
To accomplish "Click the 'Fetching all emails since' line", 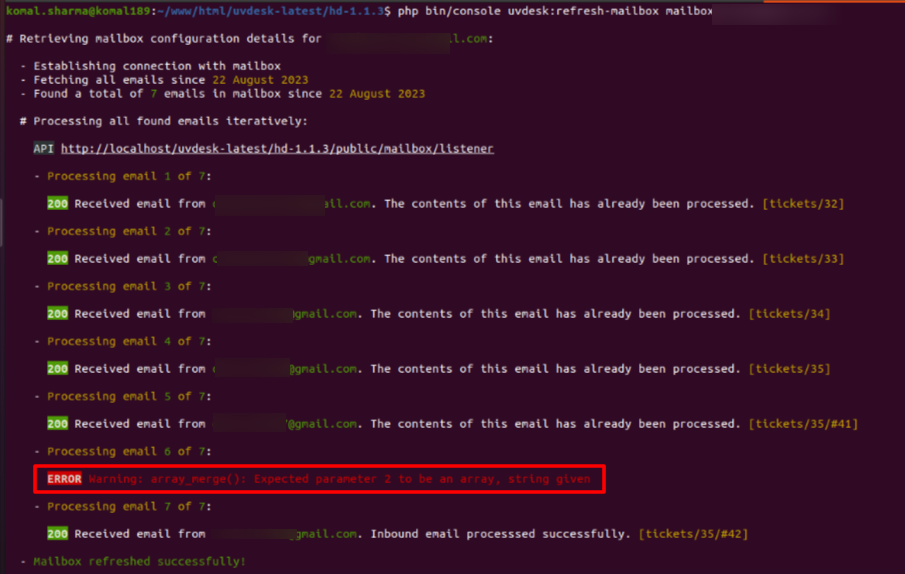I will pos(164,80).
